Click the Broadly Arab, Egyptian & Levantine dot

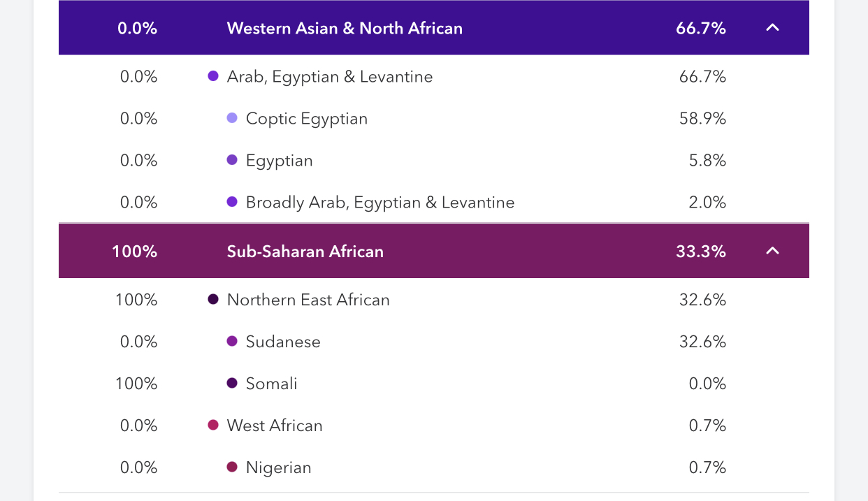click(x=232, y=202)
